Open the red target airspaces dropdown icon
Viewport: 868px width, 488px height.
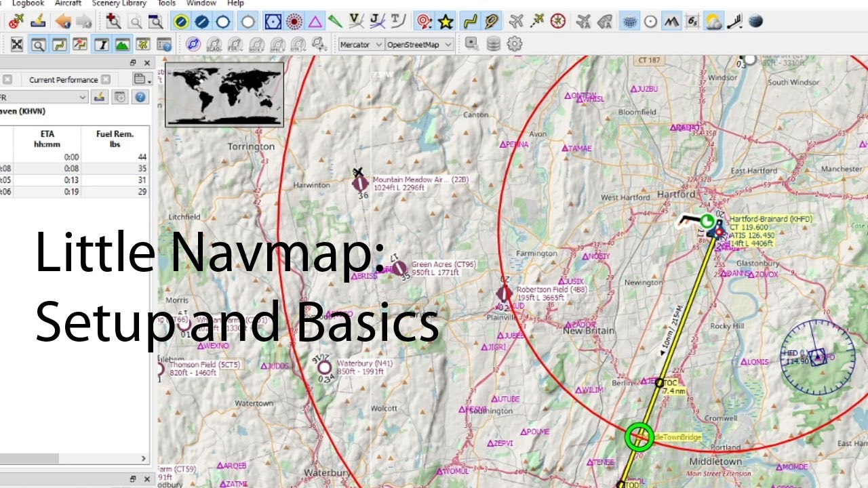pos(425,22)
